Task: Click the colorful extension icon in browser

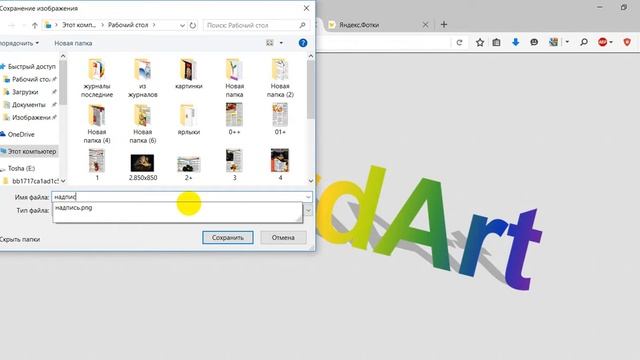Action: 553,42
